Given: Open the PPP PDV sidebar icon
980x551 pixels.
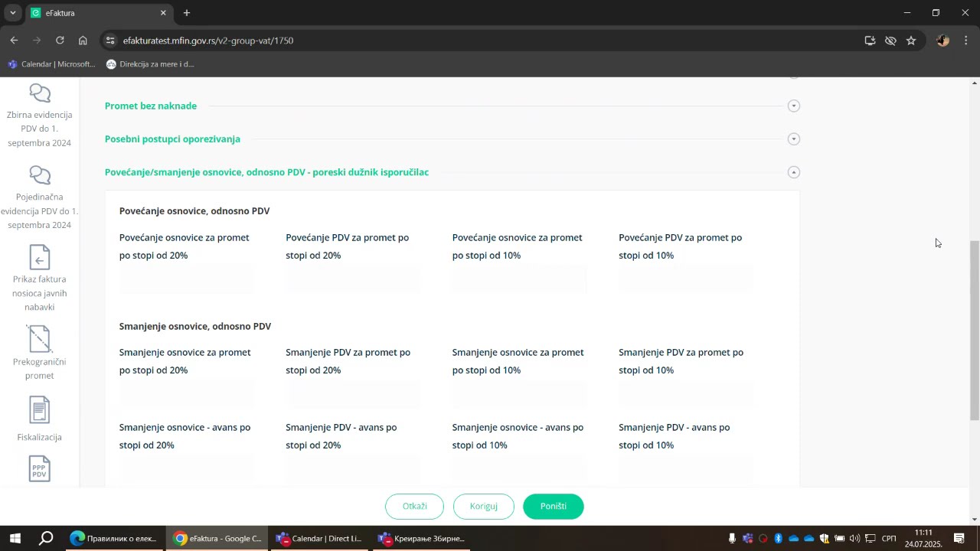Looking at the screenshot, I should tap(40, 468).
